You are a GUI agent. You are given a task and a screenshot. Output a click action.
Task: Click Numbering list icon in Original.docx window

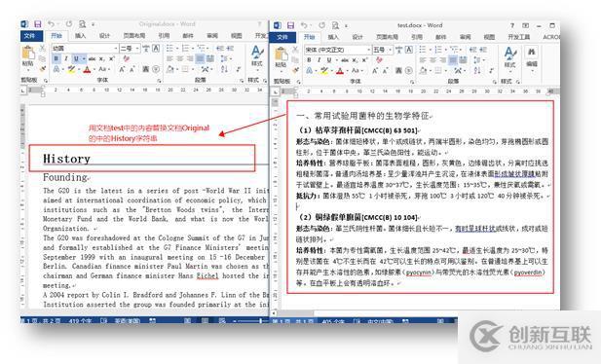(186, 49)
